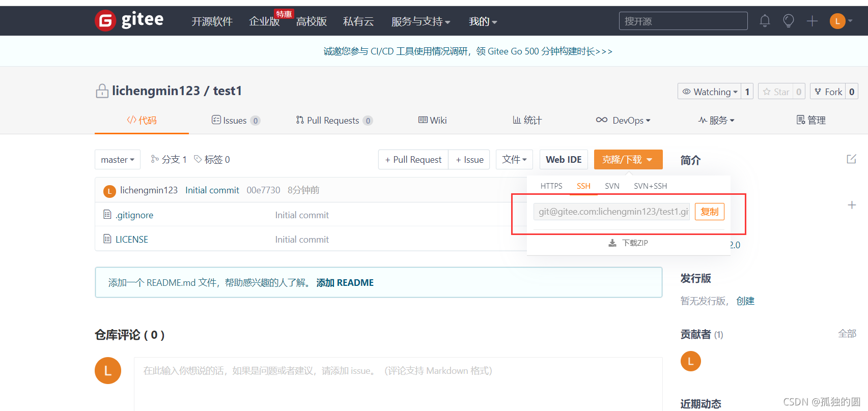Select the 统计 tab

[x=527, y=121]
